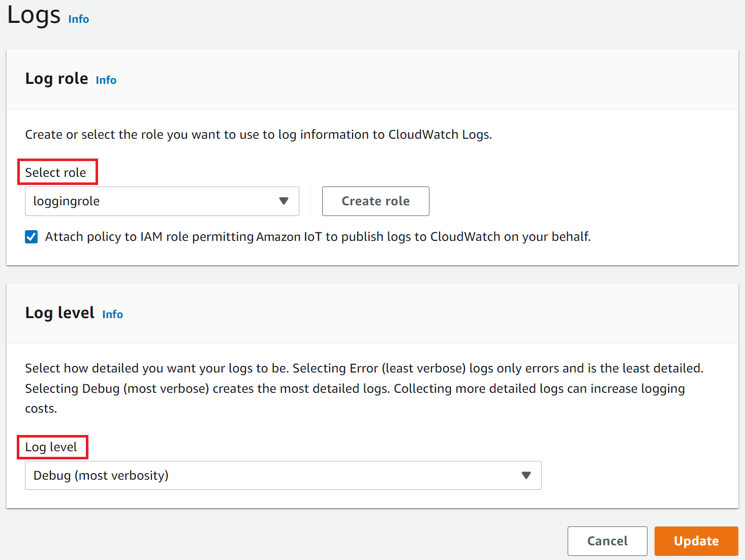745x560 pixels.
Task: Expand the loggingrole dropdown arrow
Action: pos(284,201)
